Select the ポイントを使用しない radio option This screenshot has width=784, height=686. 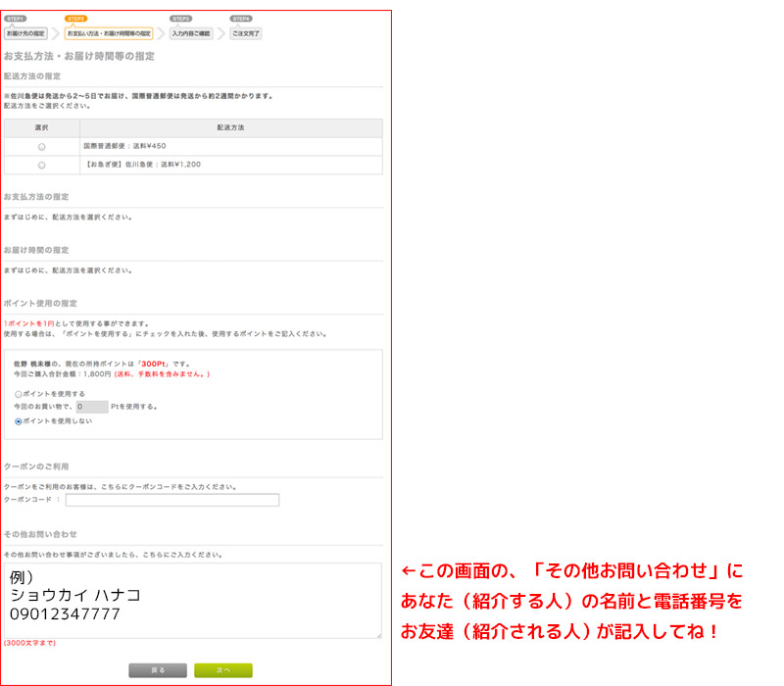[19, 420]
